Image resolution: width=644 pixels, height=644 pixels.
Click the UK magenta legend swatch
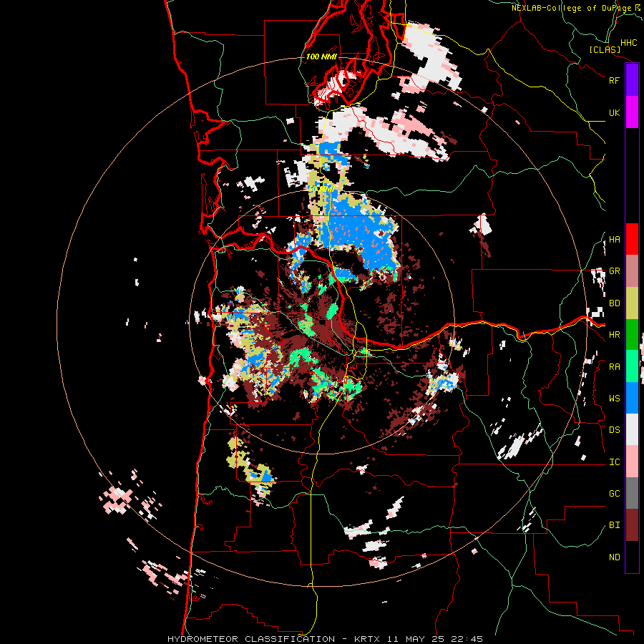click(x=632, y=112)
